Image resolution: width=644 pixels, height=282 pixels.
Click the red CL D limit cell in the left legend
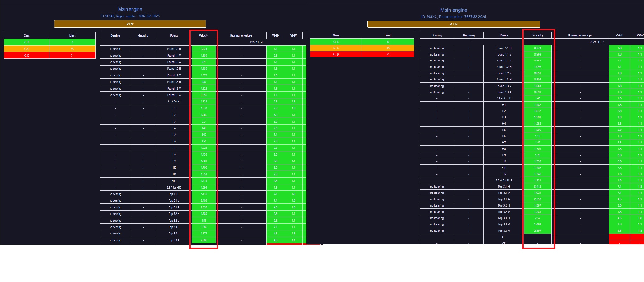pyautogui.click(x=72, y=56)
